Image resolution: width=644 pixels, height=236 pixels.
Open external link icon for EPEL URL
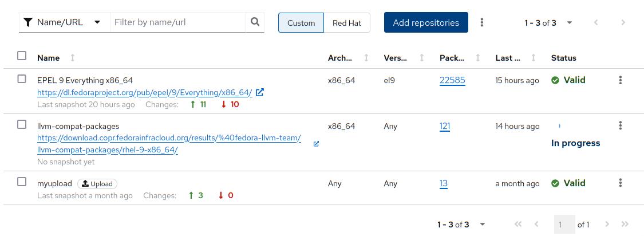260,92
